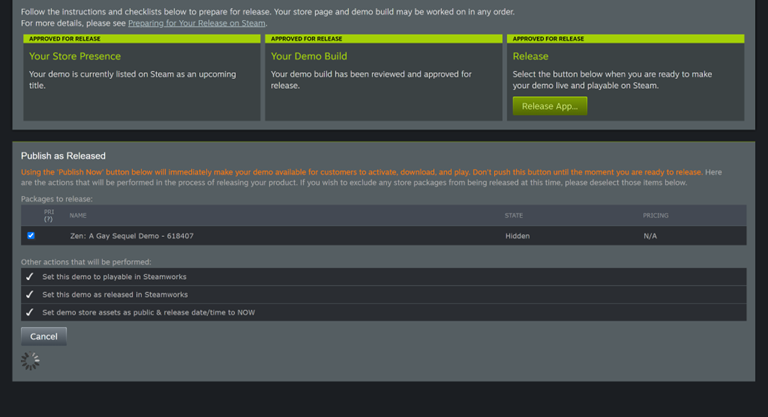
Task: Select the Zen: A Gay Sequel Demo package name
Action: point(131,236)
